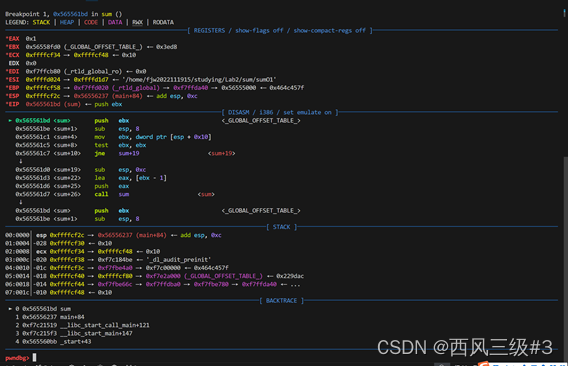569x367 pixels.
Task: Click the STACK legend label
Action: click(41, 23)
